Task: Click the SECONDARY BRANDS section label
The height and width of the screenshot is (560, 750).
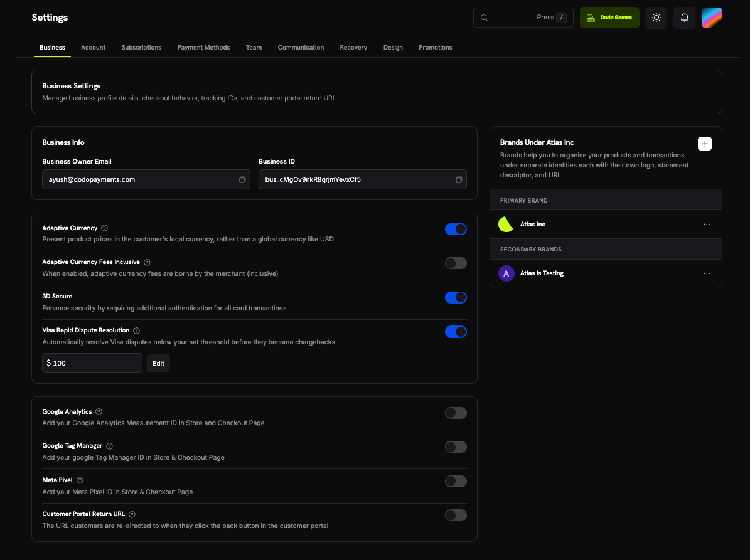Action: pyautogui.click(x=531, y=250)
